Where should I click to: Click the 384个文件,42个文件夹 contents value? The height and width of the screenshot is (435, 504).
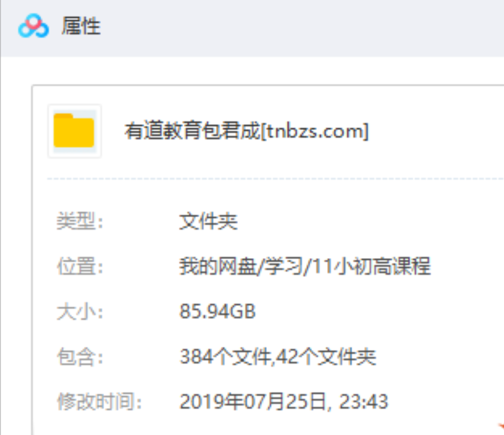[x=278, y=357]
